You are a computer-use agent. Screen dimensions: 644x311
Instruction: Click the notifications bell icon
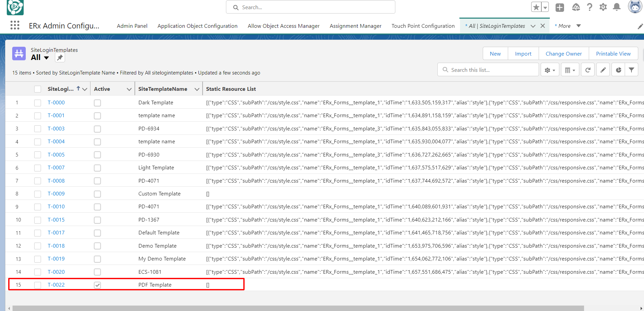pyautogui.click(x=617, y=7)
